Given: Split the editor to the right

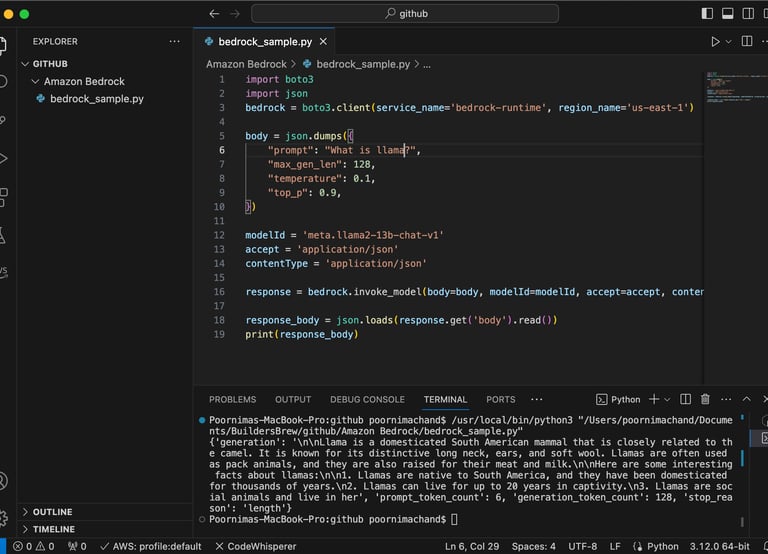Looking at the screenshot, I should [747, 42].
